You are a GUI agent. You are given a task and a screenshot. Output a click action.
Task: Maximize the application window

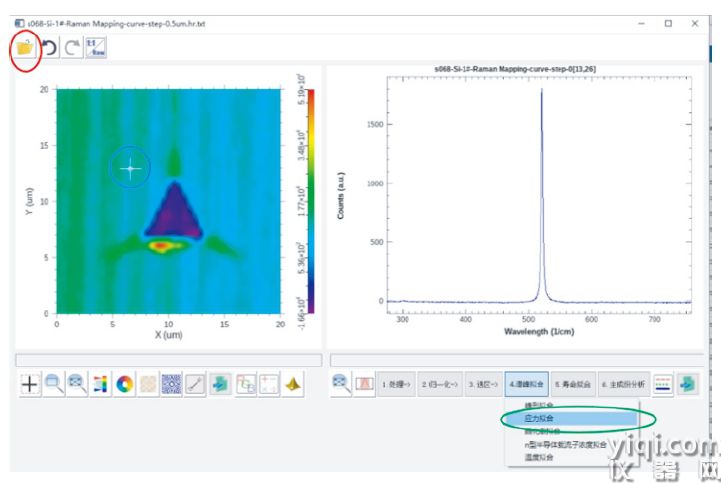tap(668, 23)
